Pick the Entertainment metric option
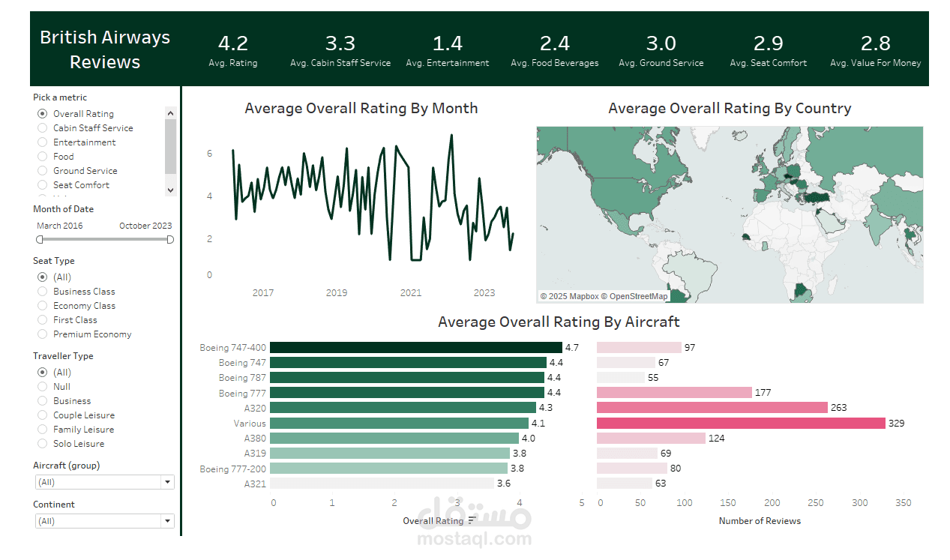Screen dimensions: 950x560 click(x=42, y=142)
